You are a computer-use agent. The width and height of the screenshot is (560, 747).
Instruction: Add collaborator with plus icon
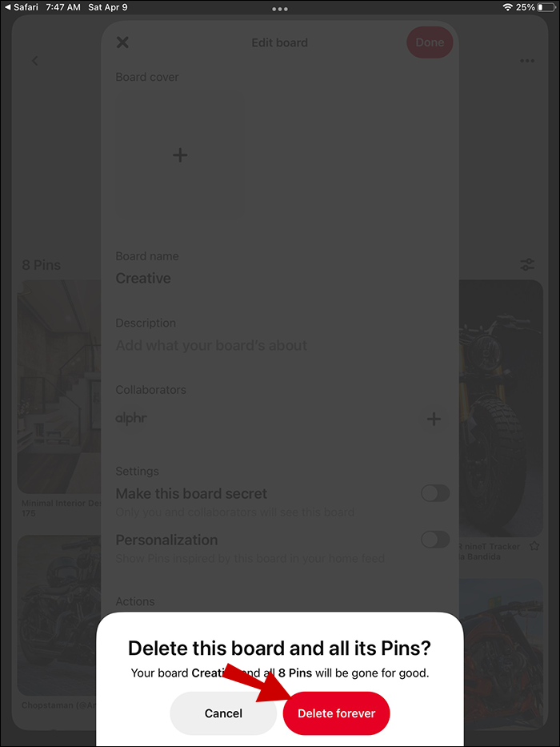click(x=434, y=420)
